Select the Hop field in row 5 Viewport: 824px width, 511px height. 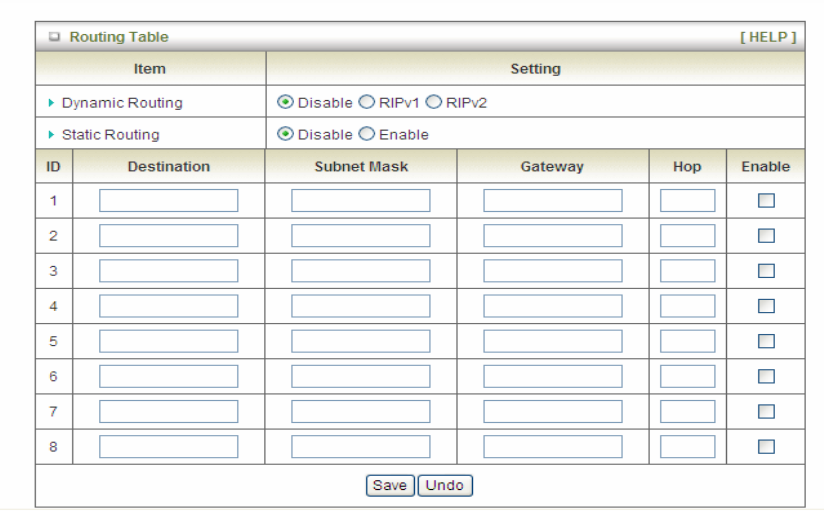click(687, 341)
